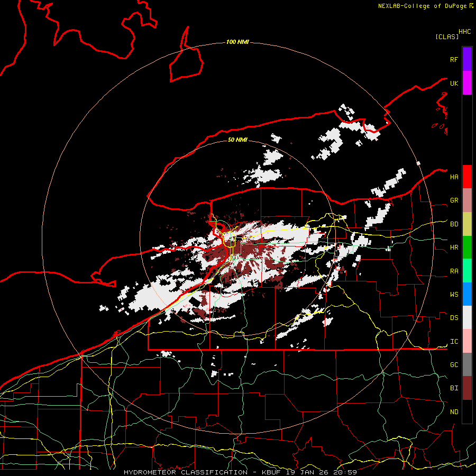Click the GC gray legend swatch

click(467, 364)
